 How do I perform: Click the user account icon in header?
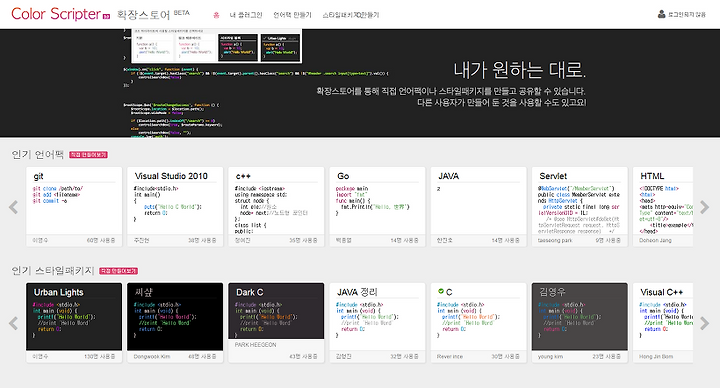[661, 14]
